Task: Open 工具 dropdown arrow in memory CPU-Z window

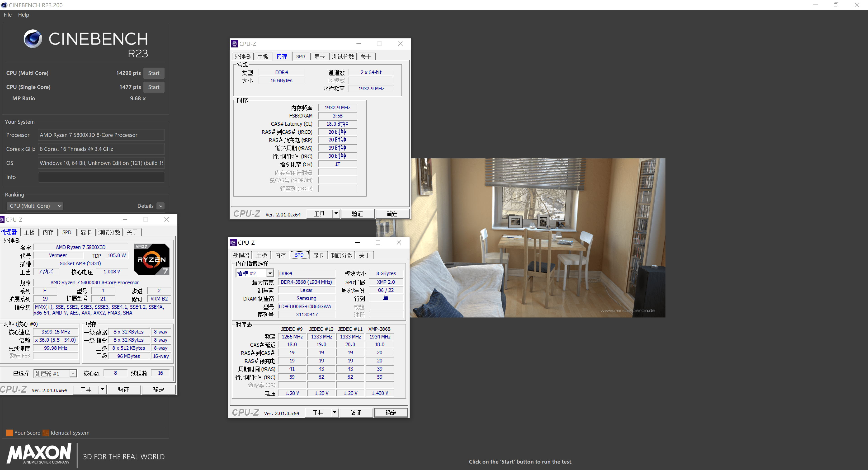Action: click(336, 214)
